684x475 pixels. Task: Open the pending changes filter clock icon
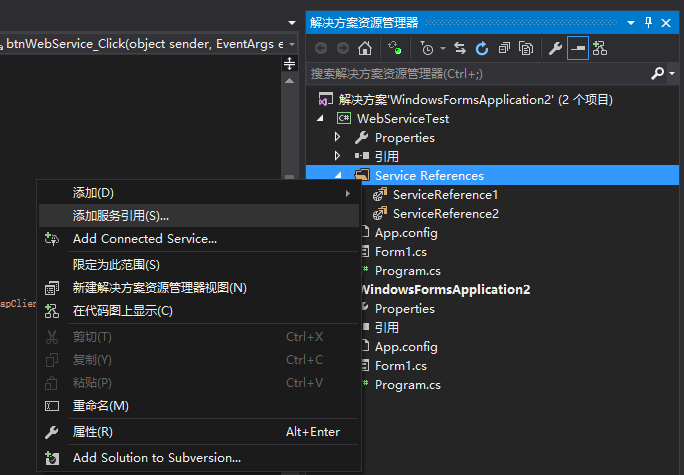[x=427, y=48]
